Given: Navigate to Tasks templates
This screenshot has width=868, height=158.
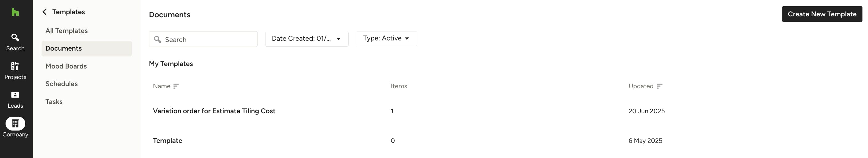Looking at the screenshot, I should click(54, 102).
